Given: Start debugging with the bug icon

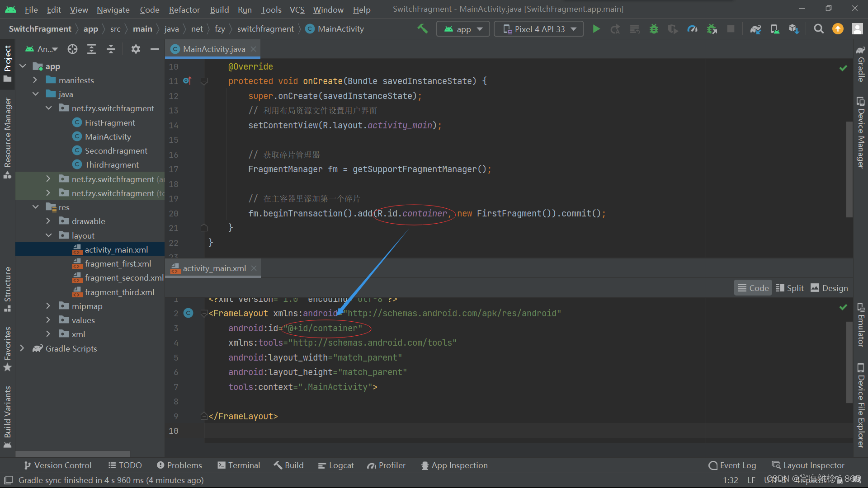Looking at the screenshot, I should coord(654,29).
